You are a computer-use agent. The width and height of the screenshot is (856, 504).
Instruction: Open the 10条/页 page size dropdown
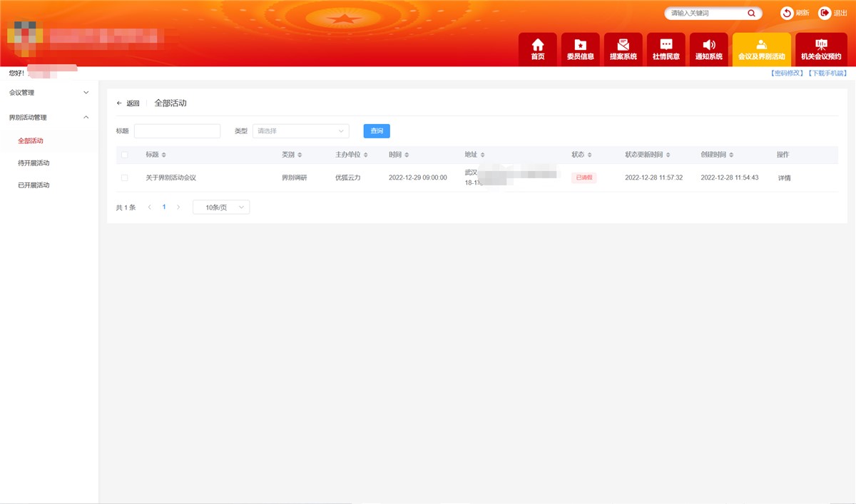click(221, 207)
